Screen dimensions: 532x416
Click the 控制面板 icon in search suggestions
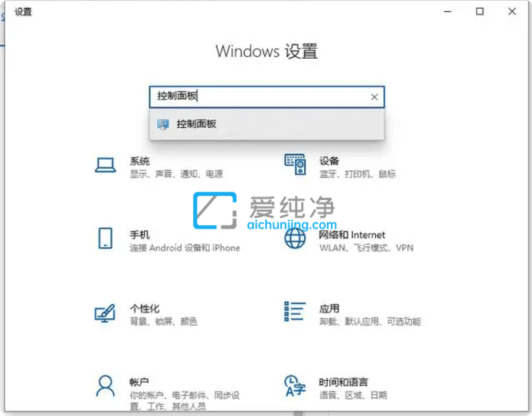pyautogui.click(x=162, y=124)
